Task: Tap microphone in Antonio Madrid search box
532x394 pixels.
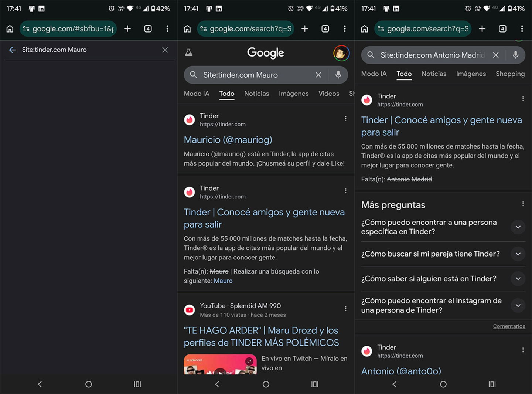Action: [515, 55]
